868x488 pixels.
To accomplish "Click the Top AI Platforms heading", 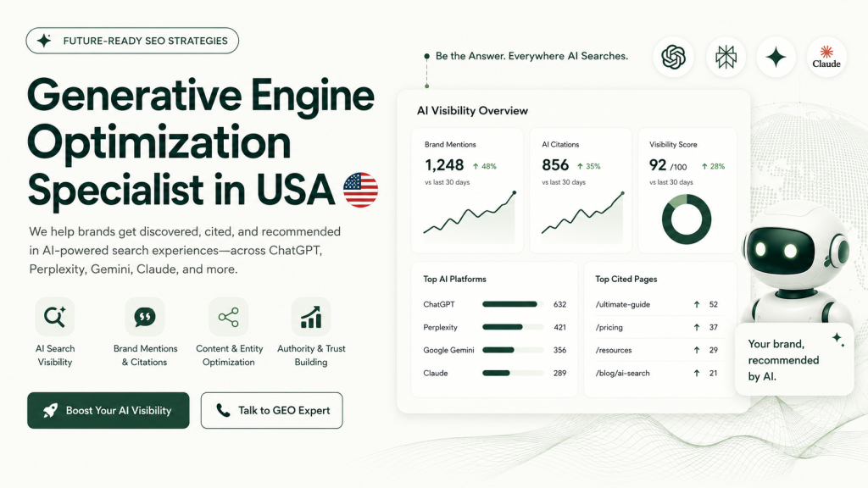I will (x=454, y=279).
